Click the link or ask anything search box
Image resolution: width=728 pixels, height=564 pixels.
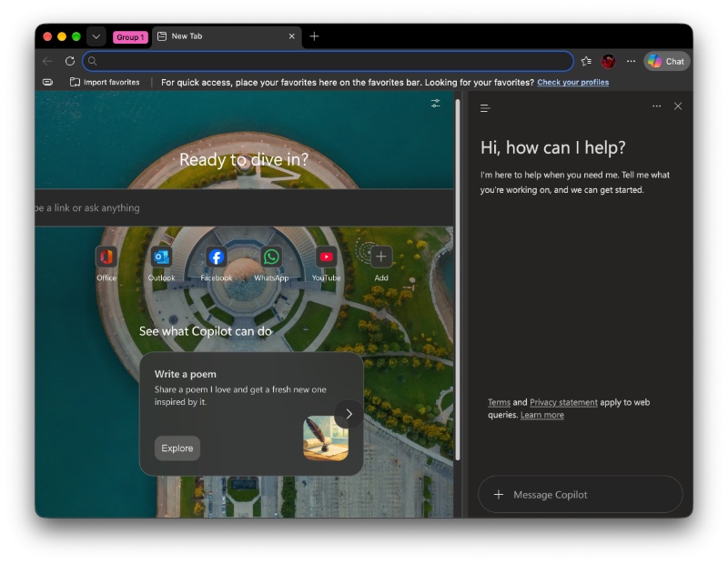pyautogui.click(x=244, y=207)
